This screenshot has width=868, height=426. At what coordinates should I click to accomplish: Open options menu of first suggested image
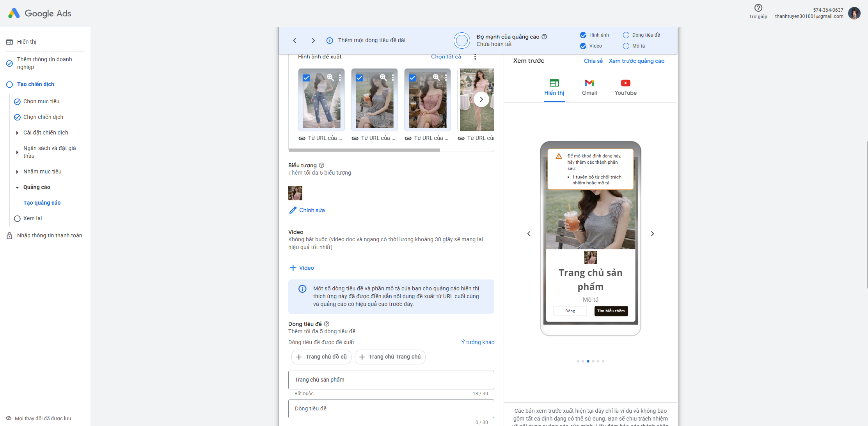click(x=340, y=78)
